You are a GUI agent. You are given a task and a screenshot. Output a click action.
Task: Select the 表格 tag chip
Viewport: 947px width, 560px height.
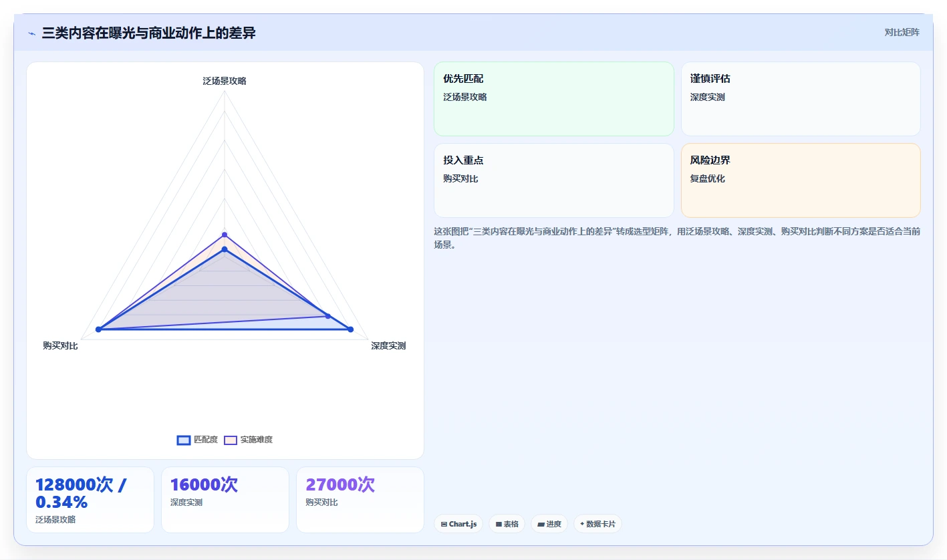pyautogui.click(x=507, y=524)
